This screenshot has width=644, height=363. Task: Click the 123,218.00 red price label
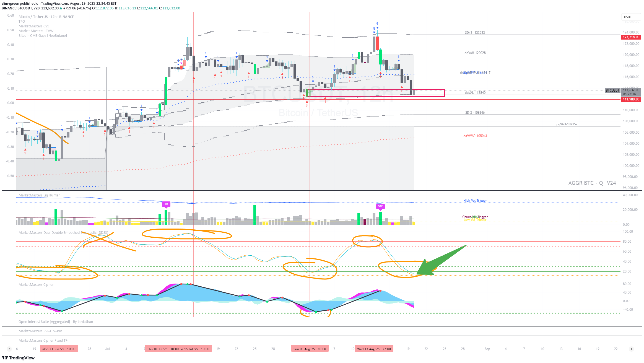pos(631,37)
